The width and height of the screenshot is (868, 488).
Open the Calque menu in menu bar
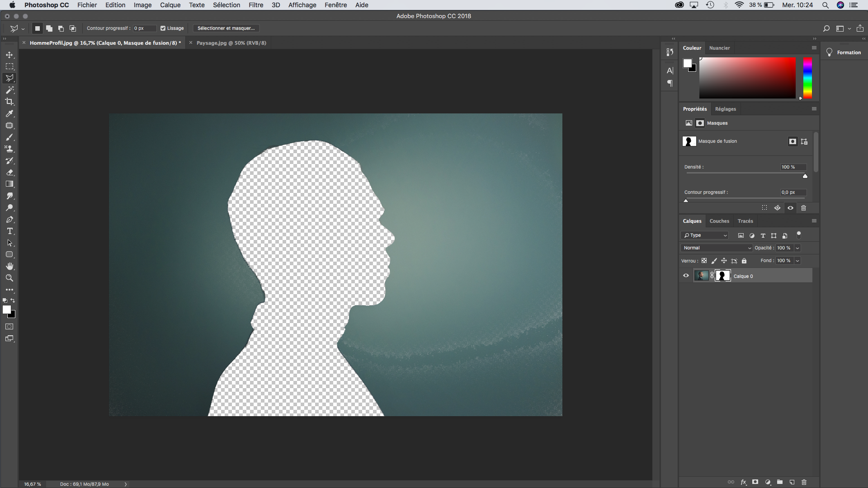pyautogui.click(x=170, y=5)
